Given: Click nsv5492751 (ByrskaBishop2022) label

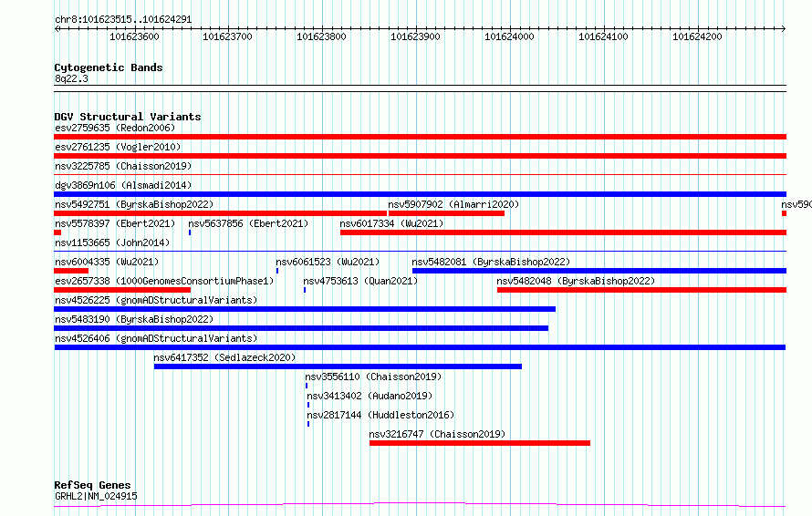Looking at the screenshot, I should point(134,204).
